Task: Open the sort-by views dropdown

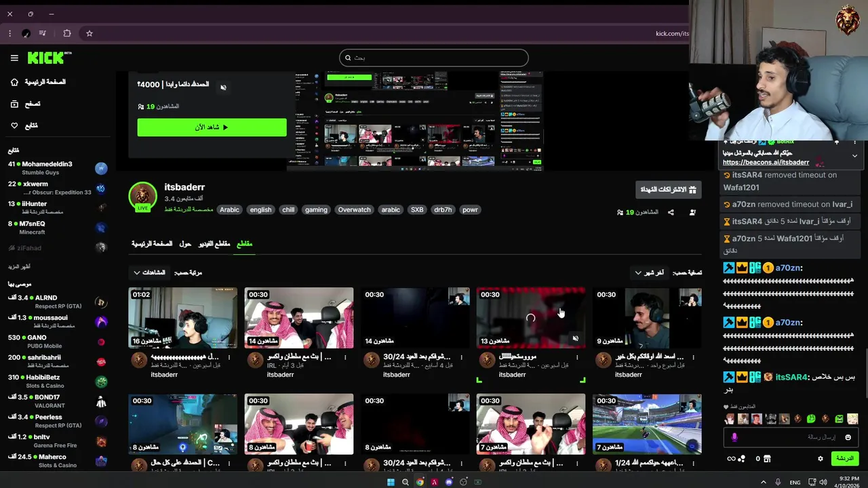Action: point(149,272)
